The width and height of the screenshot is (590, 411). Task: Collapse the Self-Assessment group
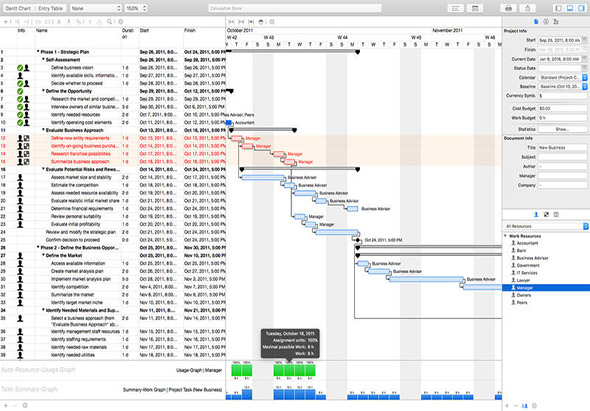[43, 59]
